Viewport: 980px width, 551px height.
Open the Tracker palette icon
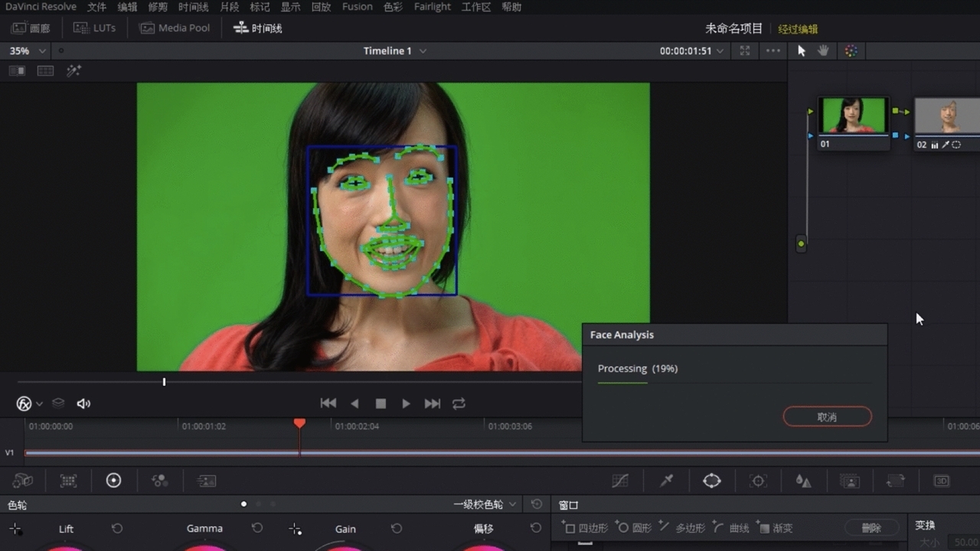(758, 481)
